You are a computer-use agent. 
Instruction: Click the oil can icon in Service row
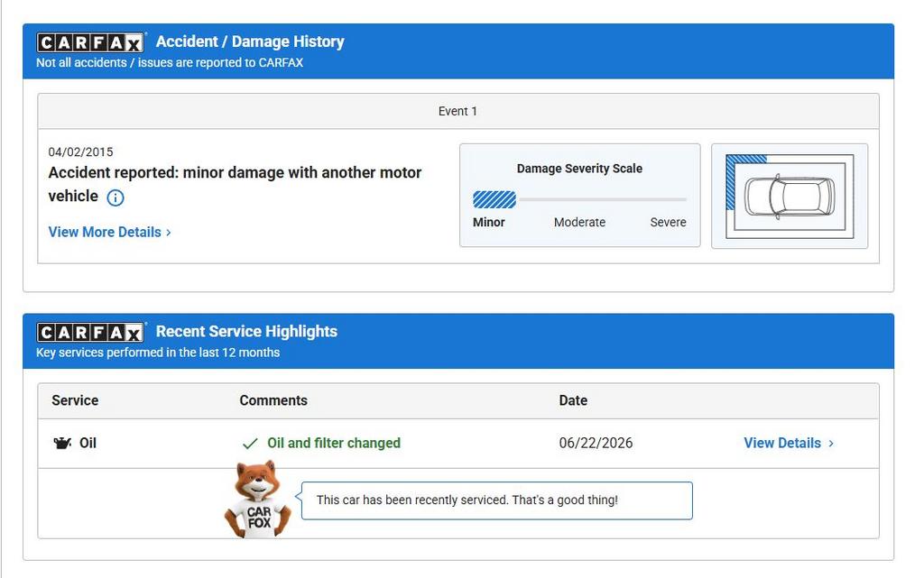[x=62, y=444]
